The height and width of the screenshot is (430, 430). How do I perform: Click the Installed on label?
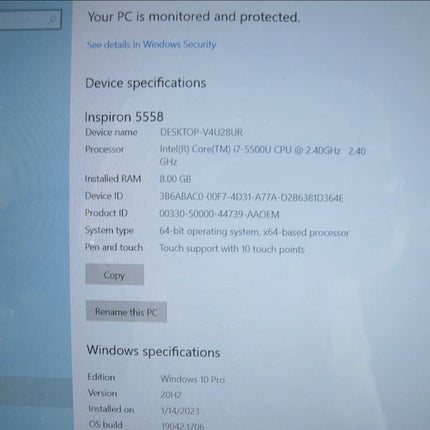pos(111,409)
